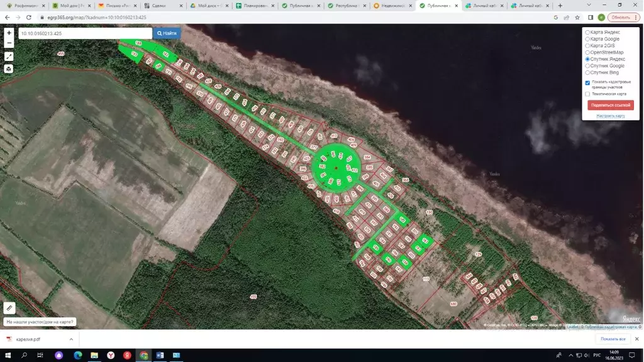Viewport: 644px width, 362px height.
Task: Switch to the Письмо mail tab
Action: click(118, 6)
